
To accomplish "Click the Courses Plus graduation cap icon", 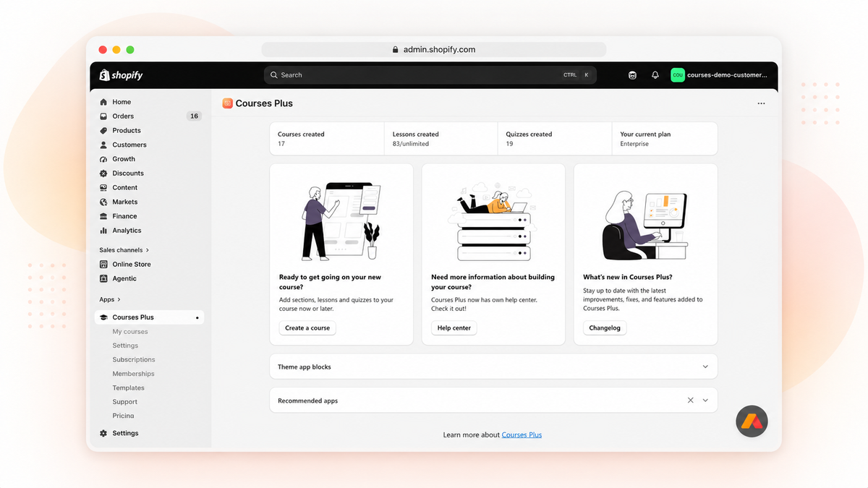I will click(103, 317).
